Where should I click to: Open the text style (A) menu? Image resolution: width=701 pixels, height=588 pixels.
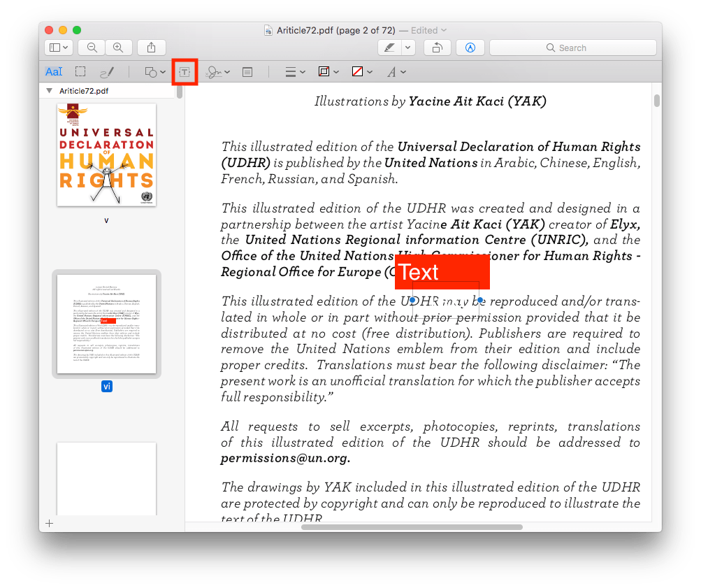click(x=395, y=71)
